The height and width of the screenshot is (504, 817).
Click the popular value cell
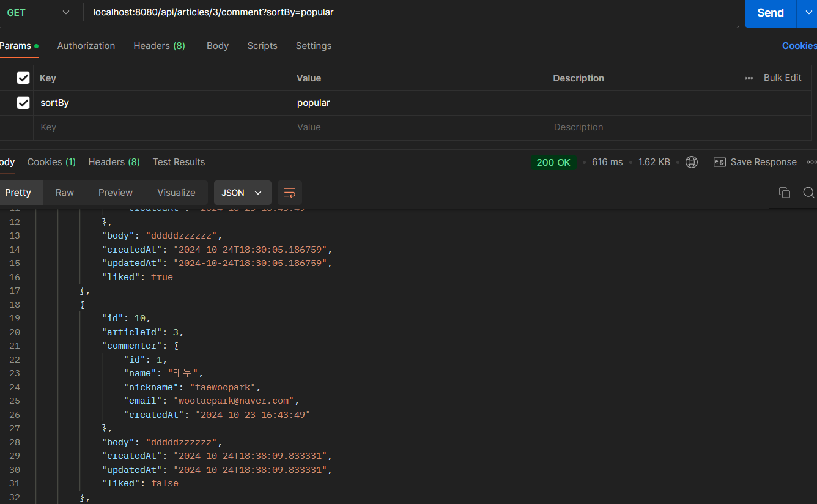tap(418, 103)
